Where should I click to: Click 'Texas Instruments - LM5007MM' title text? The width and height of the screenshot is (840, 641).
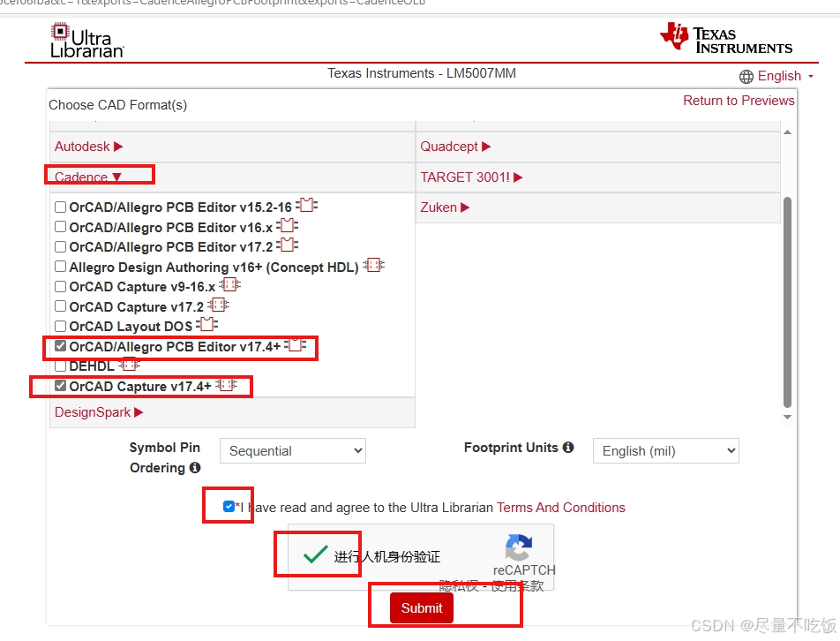point(422,73)
